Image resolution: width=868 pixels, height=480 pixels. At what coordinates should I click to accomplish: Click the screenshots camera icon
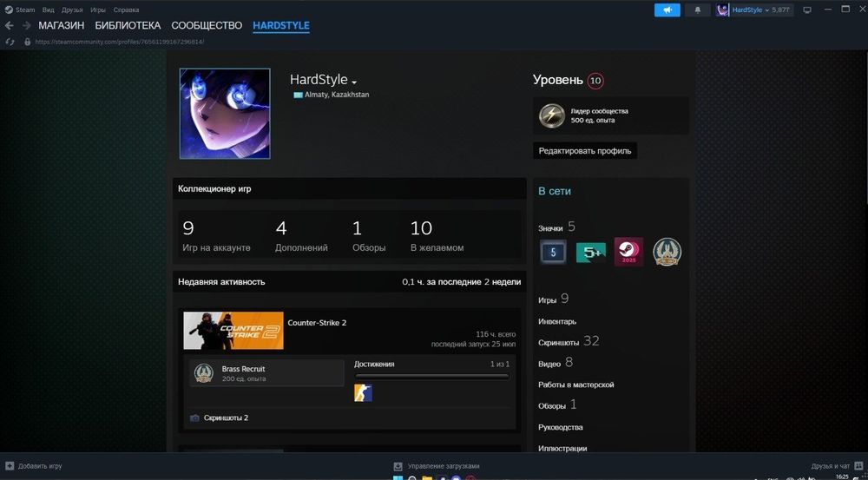tap(194, 418)
